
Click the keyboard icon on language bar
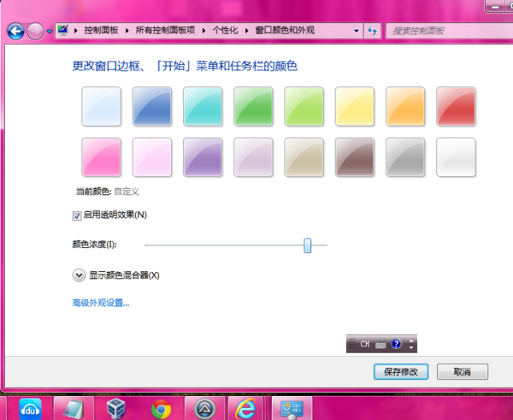coord(380,345)
